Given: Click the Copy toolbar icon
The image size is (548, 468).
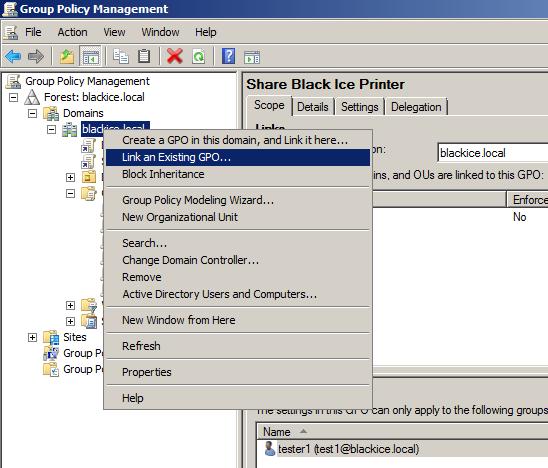Looking at the screenshot, I should pyautogui.click(x=121, y=56).
